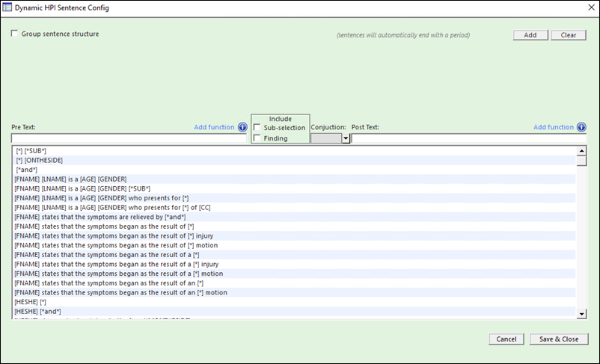The image size is (600, 364).
Task: Select row ending 'result of a [*]'
Action: 294,255
